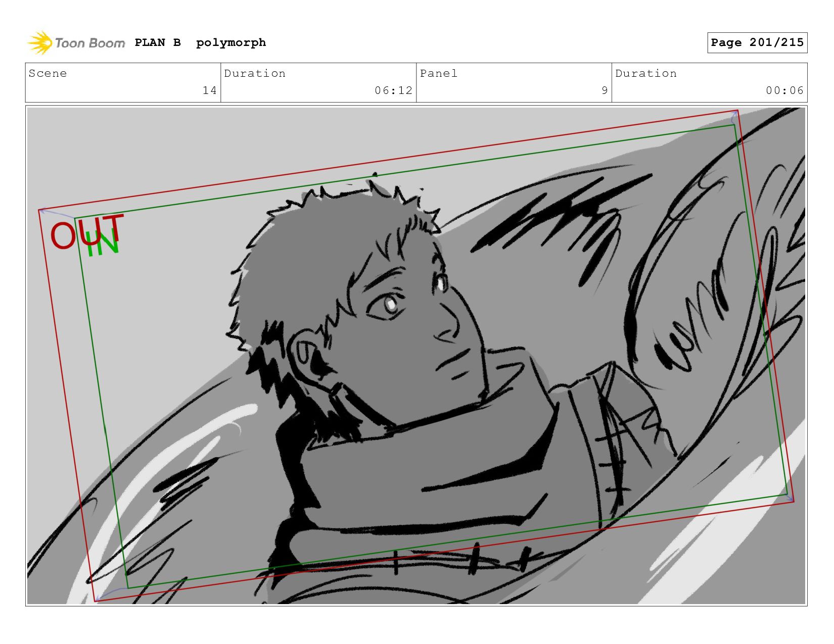The width and height of the screenshot is (834, 644).
Task: Click the 'PLAN B' project title
Action: [x=158, y=42]
